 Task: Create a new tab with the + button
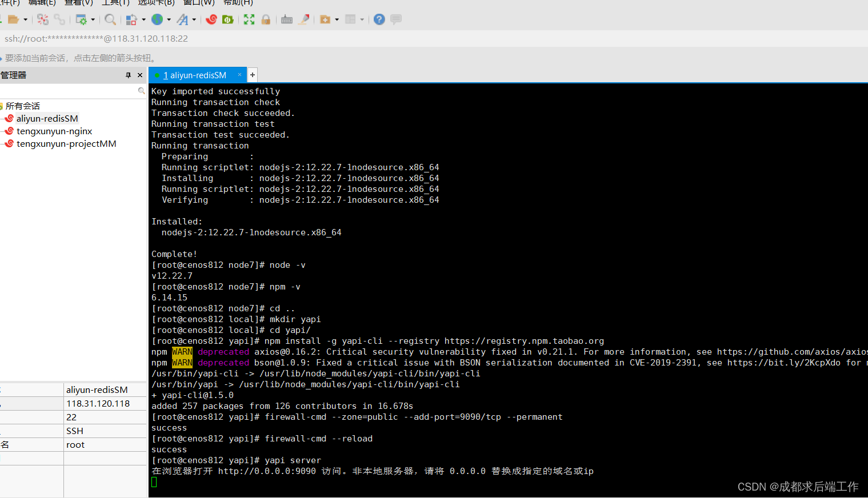[x=252, y=74]
